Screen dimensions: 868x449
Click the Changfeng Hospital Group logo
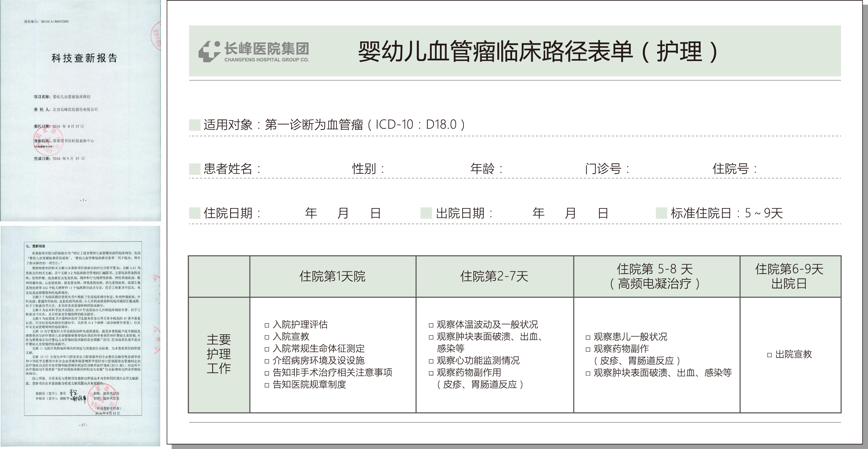coord(253,52)
